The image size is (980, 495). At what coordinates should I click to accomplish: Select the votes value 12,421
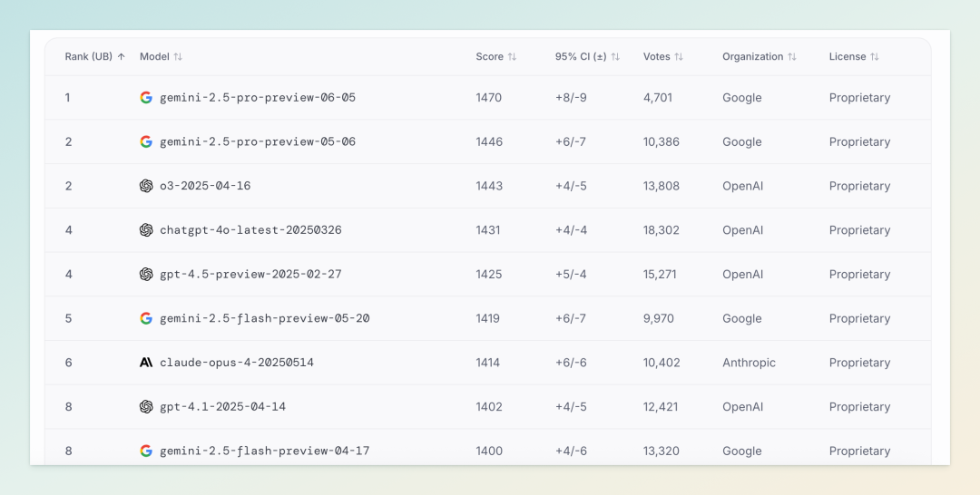[x=661, y=407]
